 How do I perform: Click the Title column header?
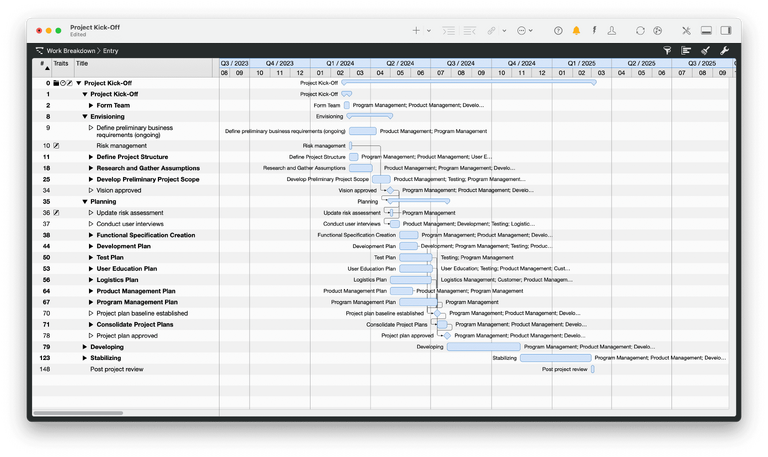point(83,63)
